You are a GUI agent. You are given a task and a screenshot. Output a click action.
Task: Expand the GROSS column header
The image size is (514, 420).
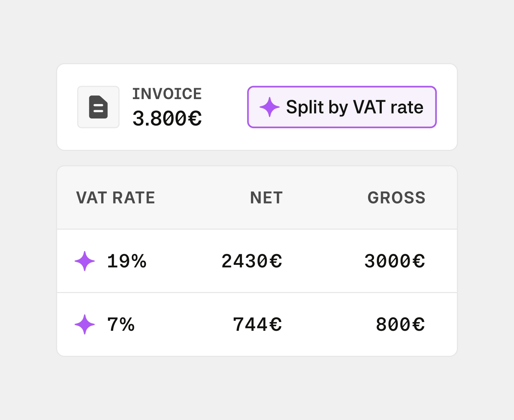396,198
